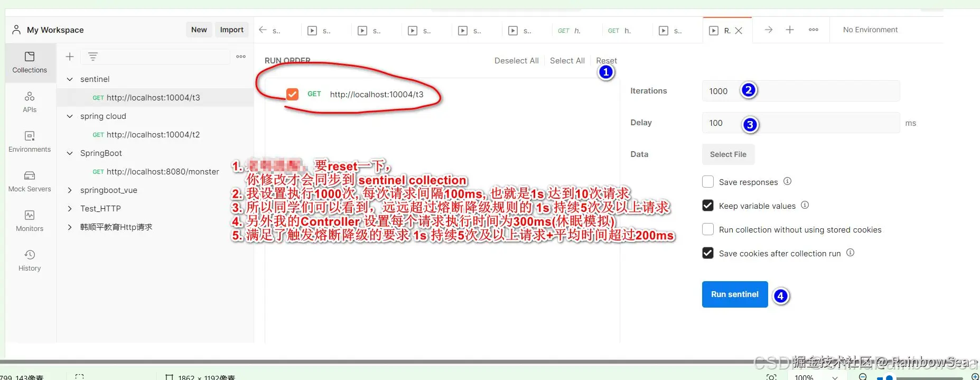
Task: Expand the 韩顺平教育Http请求 collection
Action: [x=69, y=227]
